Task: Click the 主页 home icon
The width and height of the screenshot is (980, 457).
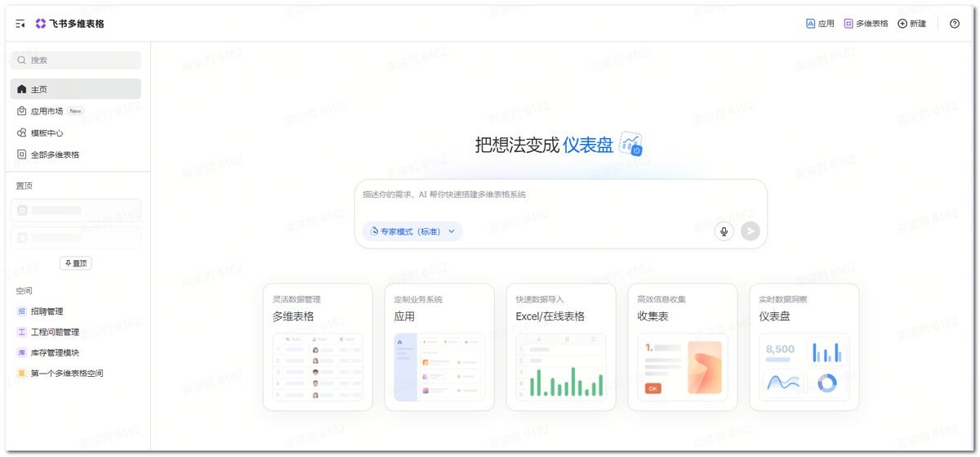Action: coord(22,89)
